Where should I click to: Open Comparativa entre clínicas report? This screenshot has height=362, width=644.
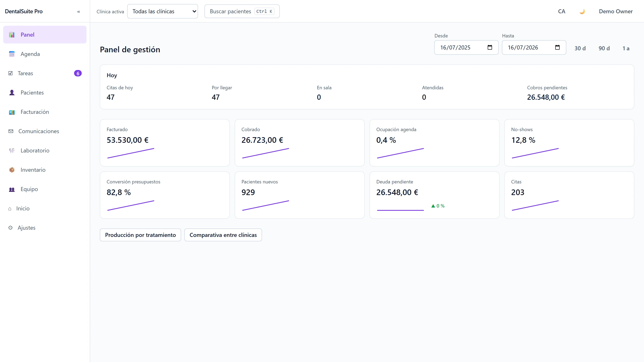coord(223,235)
